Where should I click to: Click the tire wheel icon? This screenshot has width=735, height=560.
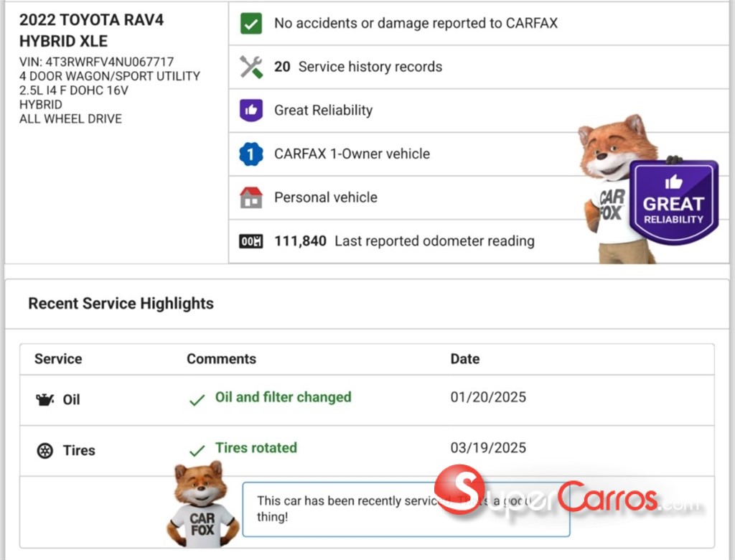[x=45, y=451]
